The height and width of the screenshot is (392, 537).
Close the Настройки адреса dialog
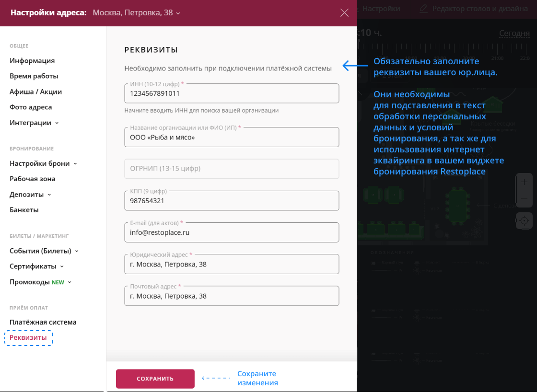click(344, 13)
